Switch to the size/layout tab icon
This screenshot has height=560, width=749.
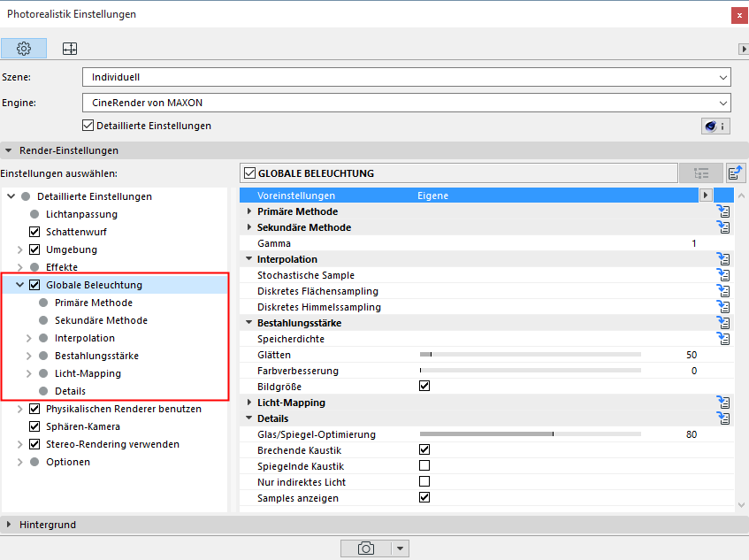70,49
